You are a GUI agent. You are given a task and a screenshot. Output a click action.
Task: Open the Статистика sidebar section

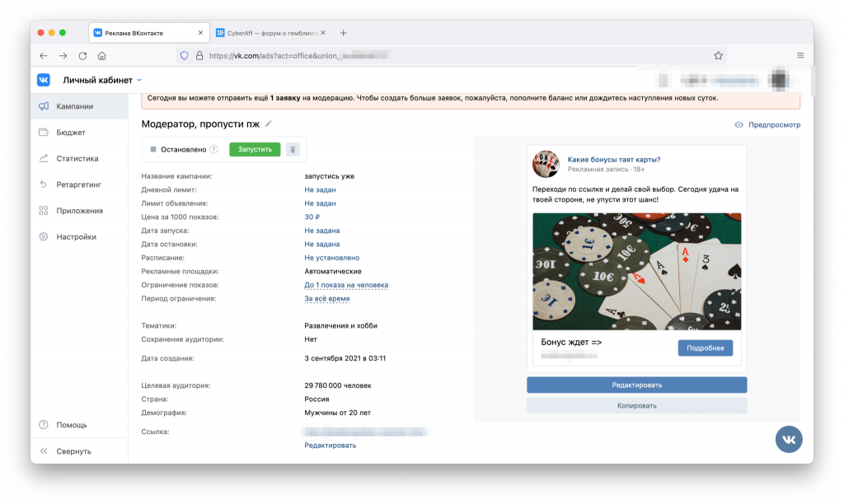79,158
